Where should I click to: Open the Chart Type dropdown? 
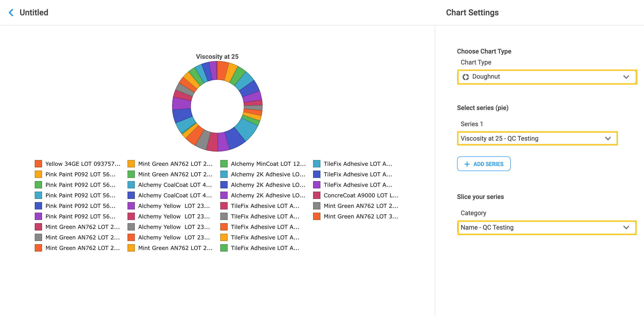(x=626, y=77)
